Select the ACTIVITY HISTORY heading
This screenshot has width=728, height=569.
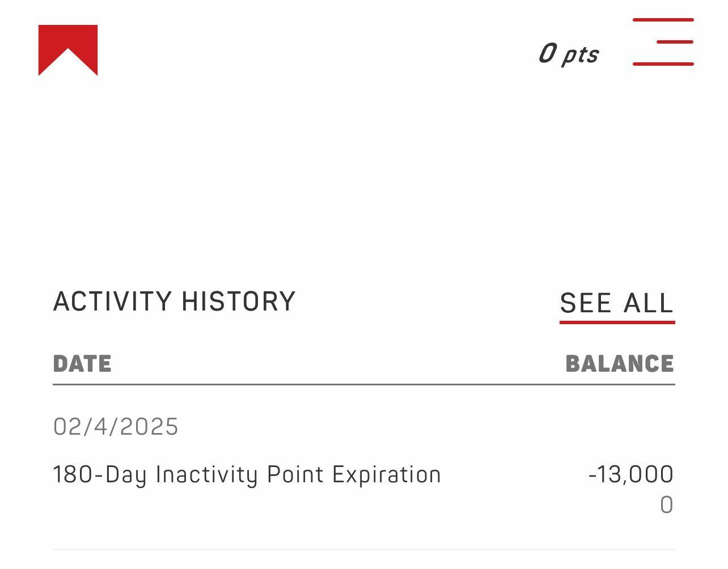pos(175,302)
